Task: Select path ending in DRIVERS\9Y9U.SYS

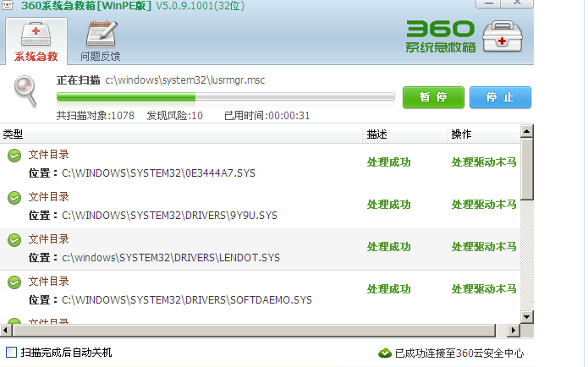Action: pos(169,216)
